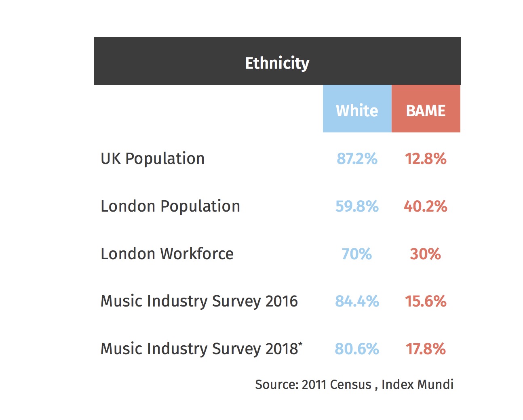Viewport: 523px width, 420px height.
Task: Click the 30% London Workforce value
Action: point(425,254)
